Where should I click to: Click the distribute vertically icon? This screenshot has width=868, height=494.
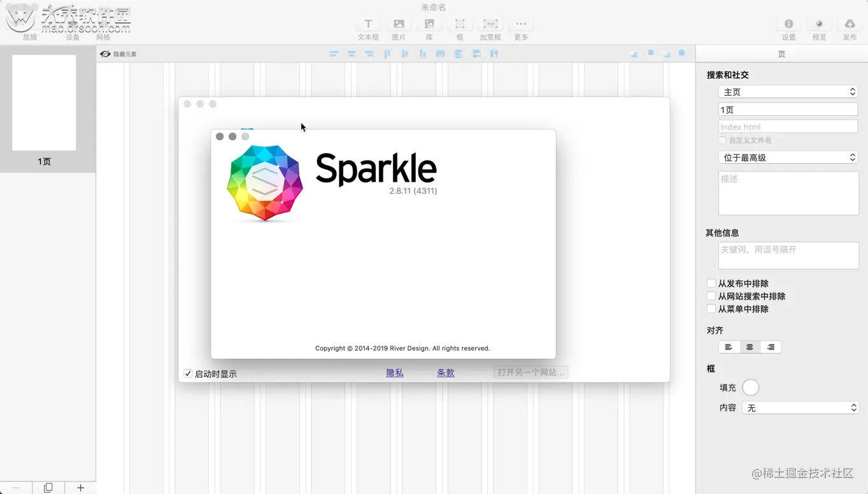point(459,54)
